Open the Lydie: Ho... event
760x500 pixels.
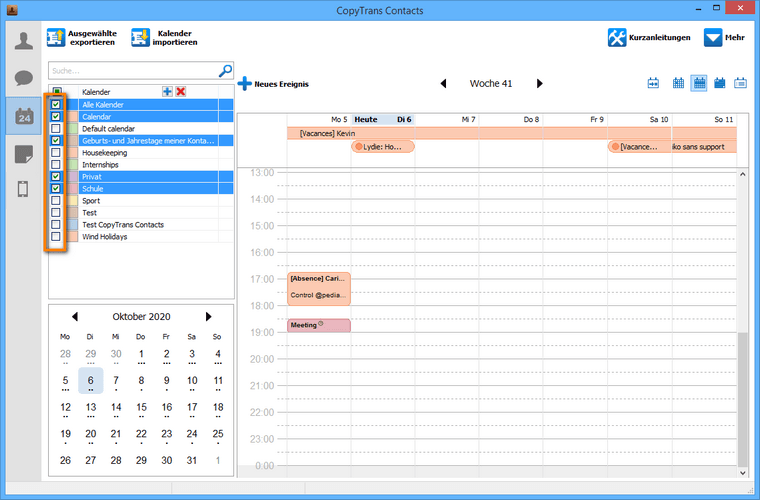[383, 146]
